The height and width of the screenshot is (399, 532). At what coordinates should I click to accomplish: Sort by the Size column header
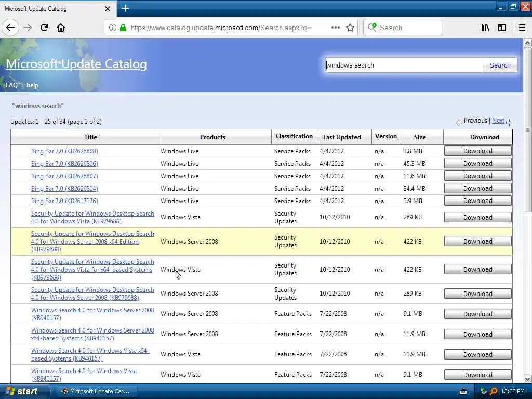click(420, 137)
